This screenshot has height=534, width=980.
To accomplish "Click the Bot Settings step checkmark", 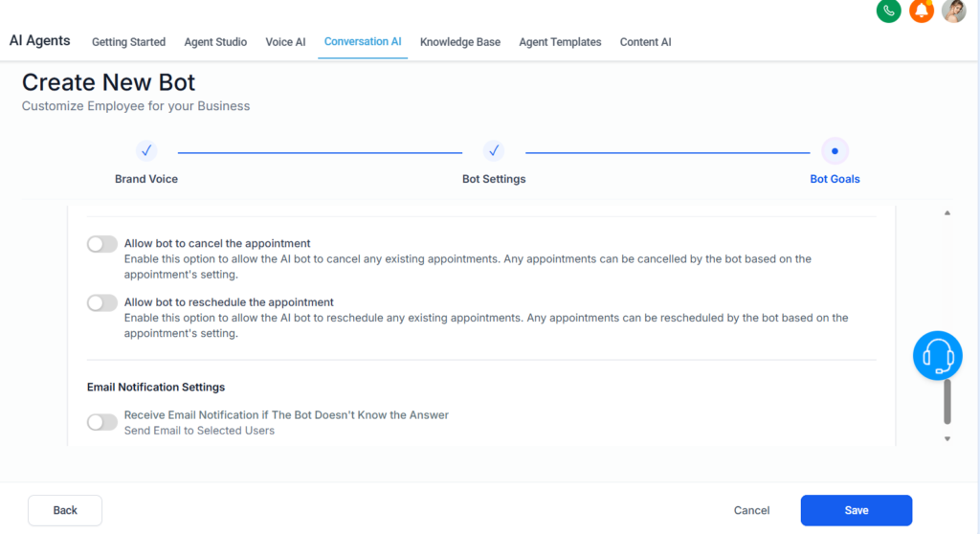I will click(494, 151).
